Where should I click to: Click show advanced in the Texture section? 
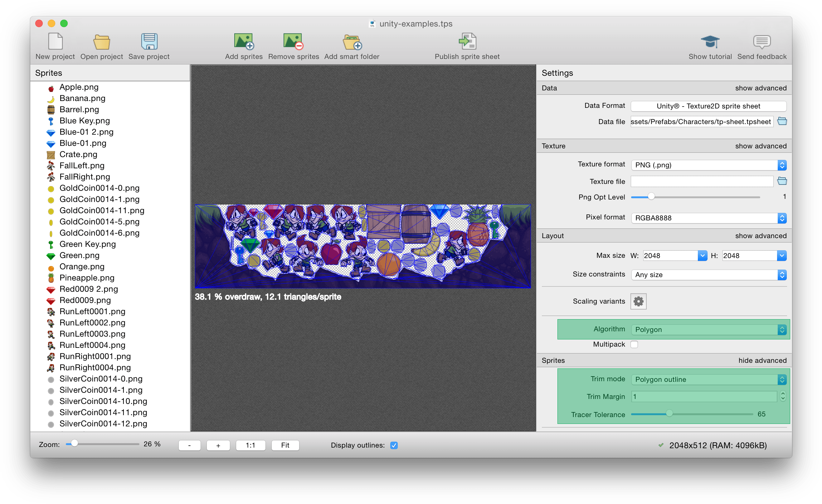761,146
